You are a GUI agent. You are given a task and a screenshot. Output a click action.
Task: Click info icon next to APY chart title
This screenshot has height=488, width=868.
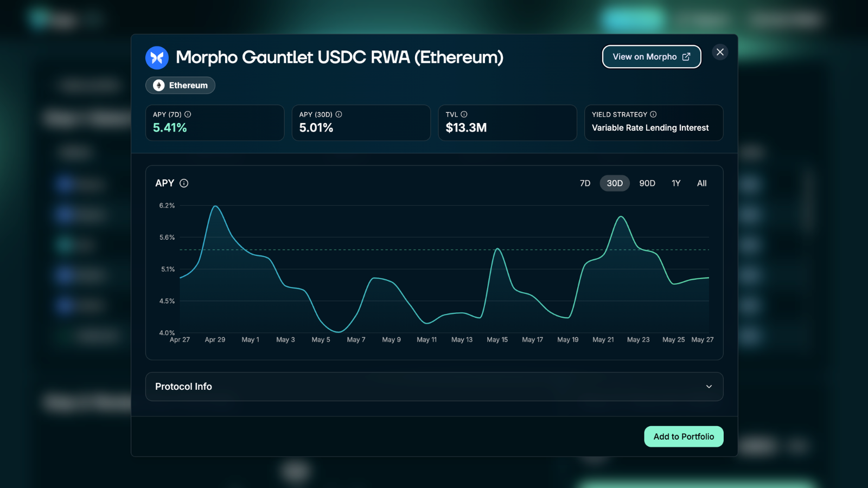tap(184, 183)
